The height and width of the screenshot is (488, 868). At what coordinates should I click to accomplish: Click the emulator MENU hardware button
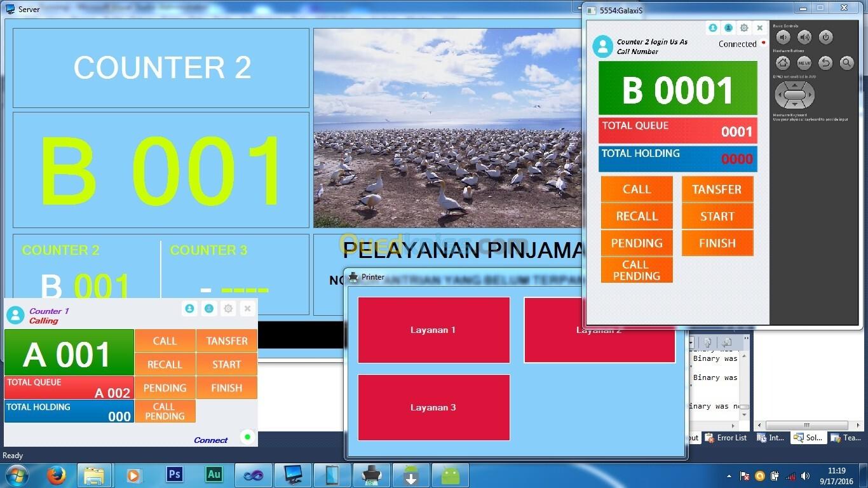pos(804,63)
